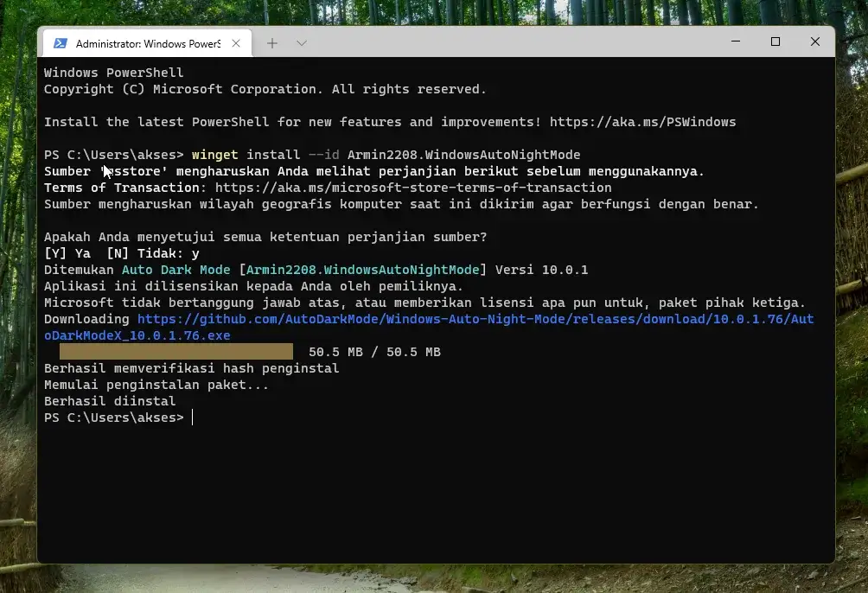
Task: Click the Berhasil diinstal success message
Action: coord(109,400)
